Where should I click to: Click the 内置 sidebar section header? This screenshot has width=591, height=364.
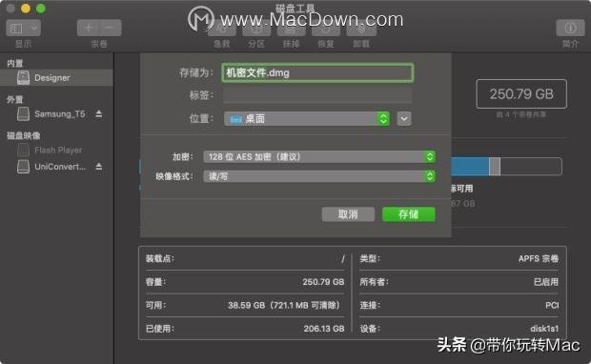[15, 63]
